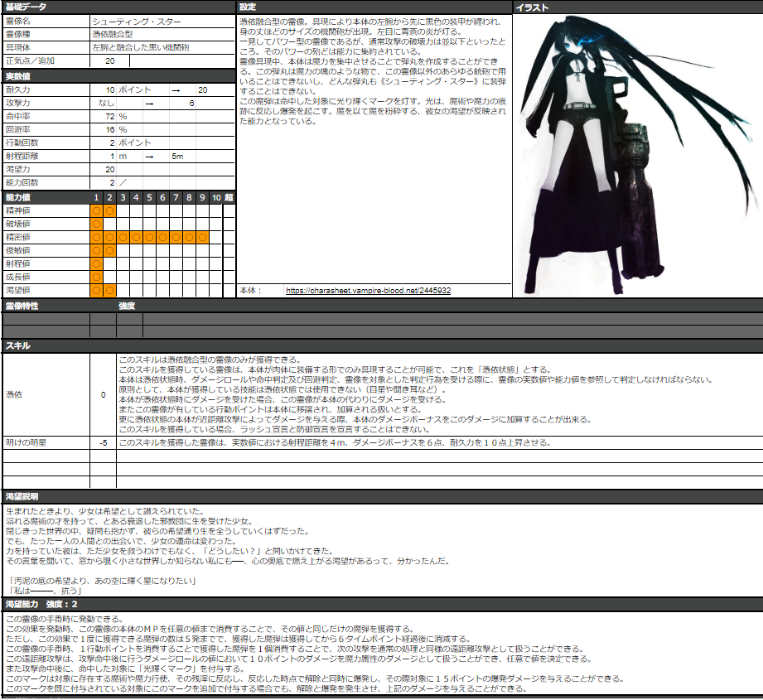Select the 超 column header

(229, 197)
